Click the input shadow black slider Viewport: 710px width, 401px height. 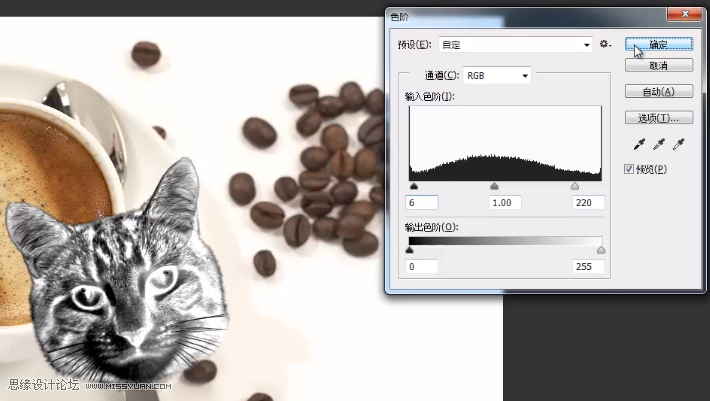pyautogui.click(x=413, y=186)
